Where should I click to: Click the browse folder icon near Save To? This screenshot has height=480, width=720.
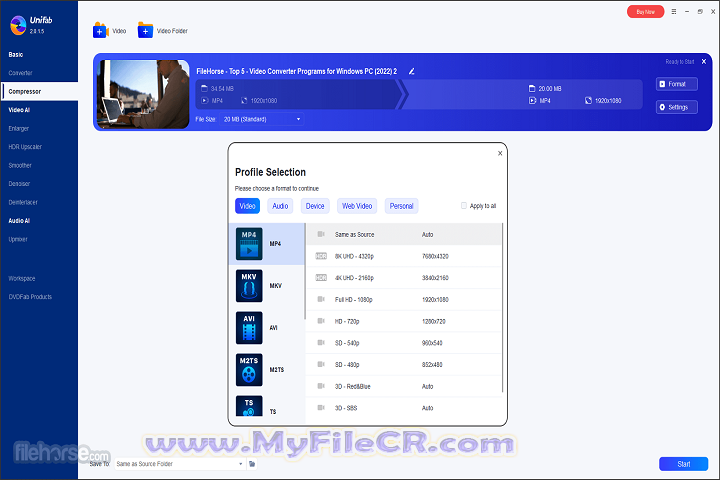[252, 464]
